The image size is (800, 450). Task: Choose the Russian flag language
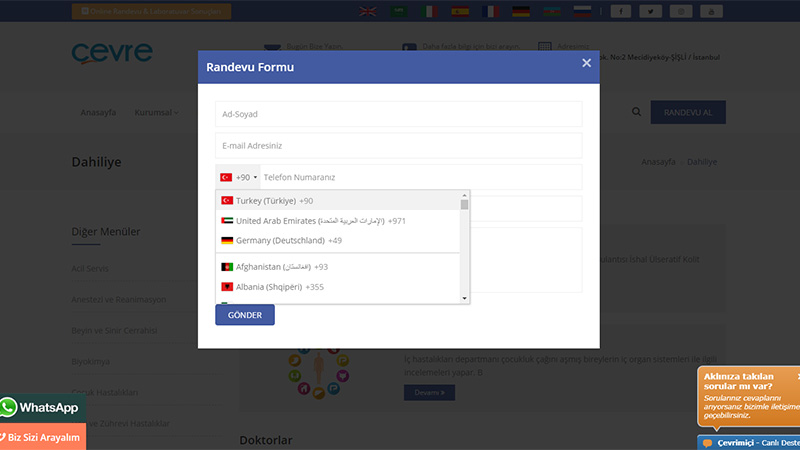[582, 11]
